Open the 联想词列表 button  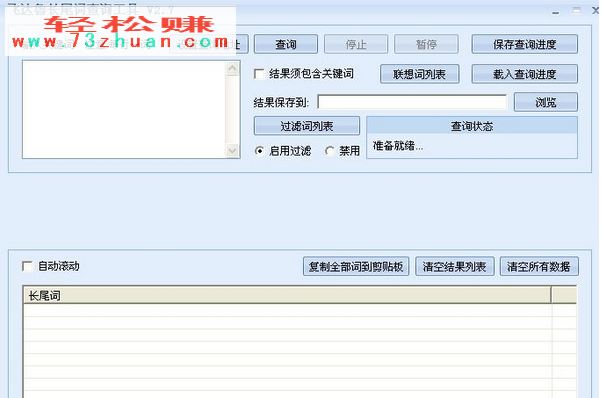click(x=420, y=74)
